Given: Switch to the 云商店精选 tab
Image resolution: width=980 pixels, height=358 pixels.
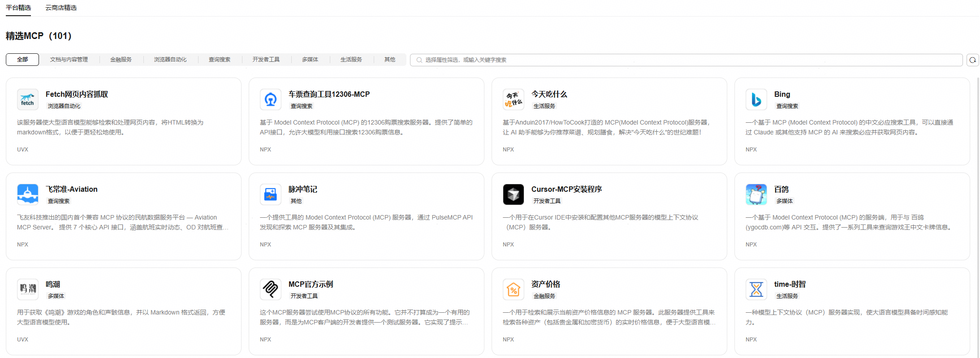Looking at the screenshot, I should click(61, 8).
